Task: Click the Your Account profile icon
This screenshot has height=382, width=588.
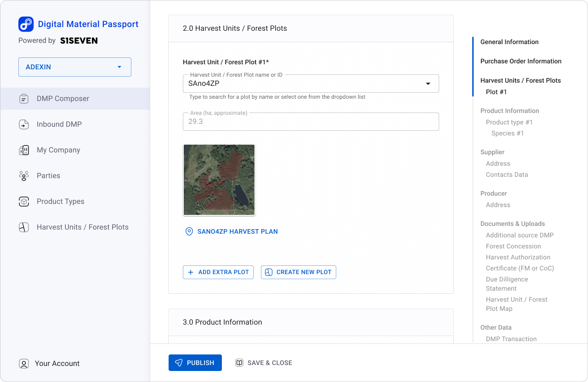Action: click(x=24, y=364)
